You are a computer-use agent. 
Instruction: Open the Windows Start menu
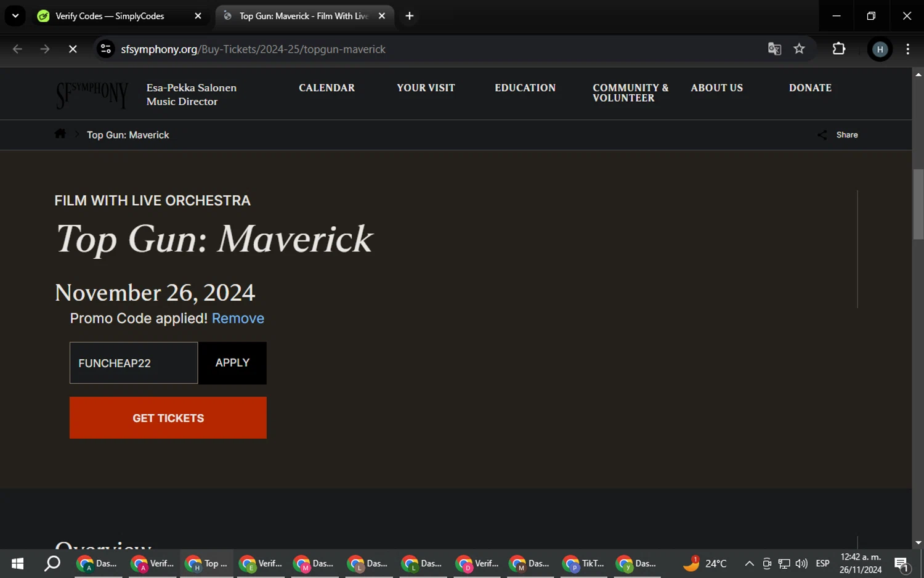[x=17, y=563]
